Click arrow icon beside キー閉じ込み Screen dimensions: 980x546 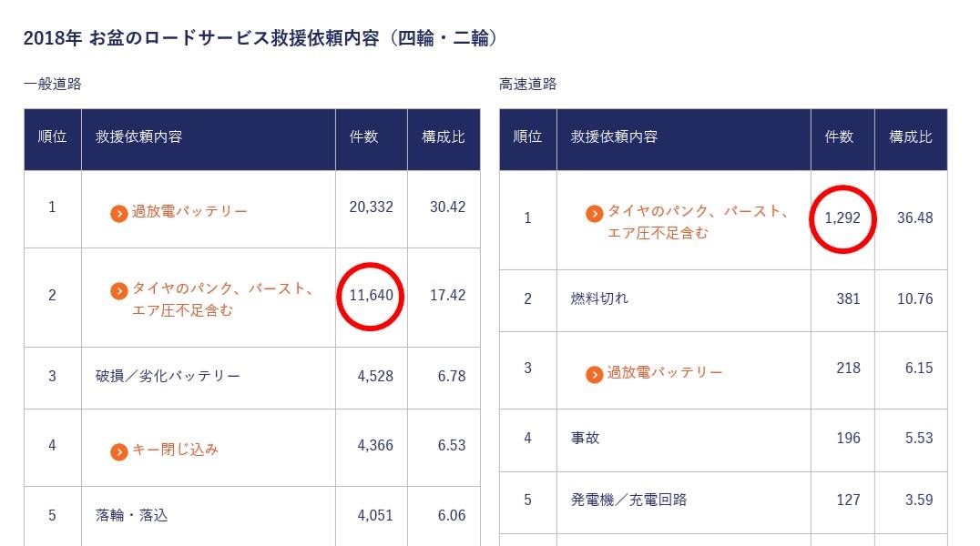click(x=118, y=451)
